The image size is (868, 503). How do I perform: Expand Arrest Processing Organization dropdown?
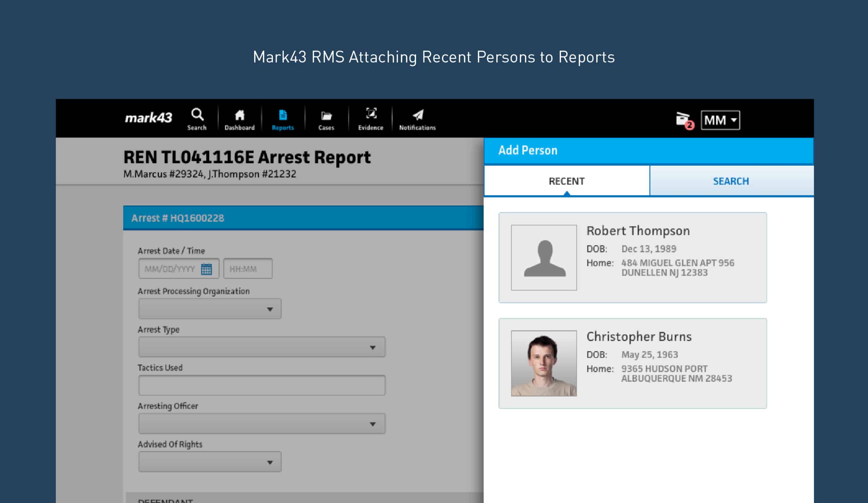(x=210, y=309)
